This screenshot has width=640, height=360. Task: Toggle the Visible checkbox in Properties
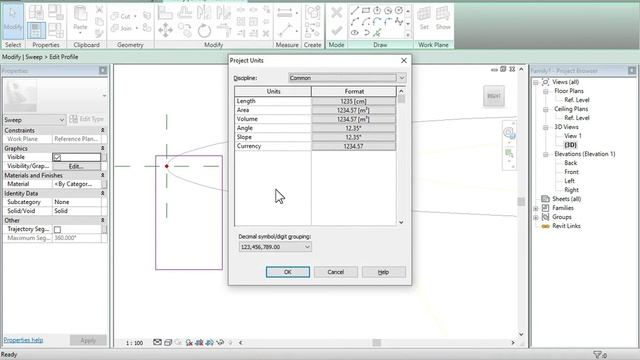coord(58,157)
